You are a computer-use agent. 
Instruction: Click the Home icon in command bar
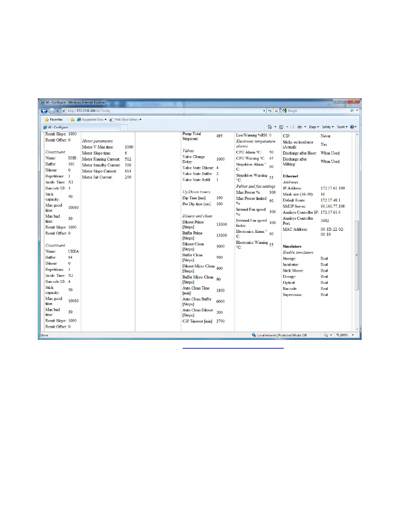pyautogui.click(x=270, y=127)
